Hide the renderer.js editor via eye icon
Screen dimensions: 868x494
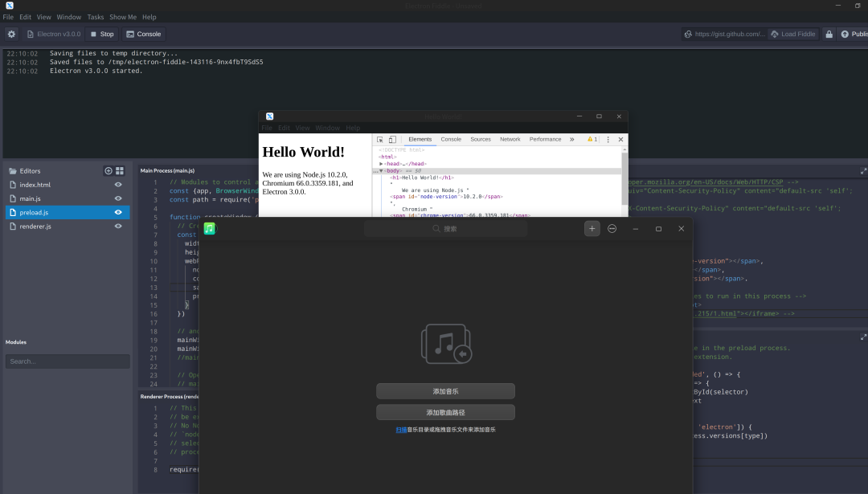[117, 226]
